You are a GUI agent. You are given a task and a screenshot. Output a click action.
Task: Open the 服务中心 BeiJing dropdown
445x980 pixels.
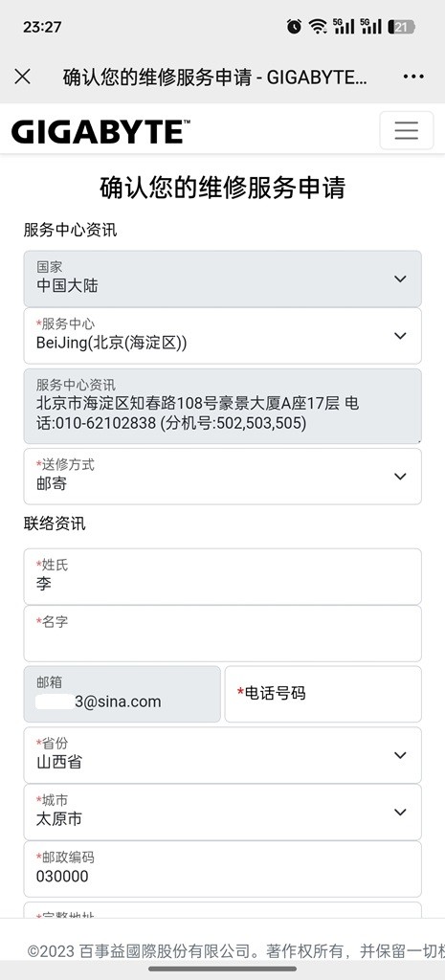[x=222, y=336]
